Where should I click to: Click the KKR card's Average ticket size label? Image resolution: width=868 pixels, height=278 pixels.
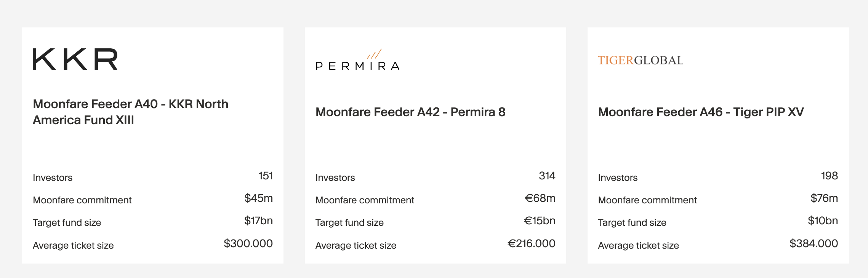coord(73,246)
